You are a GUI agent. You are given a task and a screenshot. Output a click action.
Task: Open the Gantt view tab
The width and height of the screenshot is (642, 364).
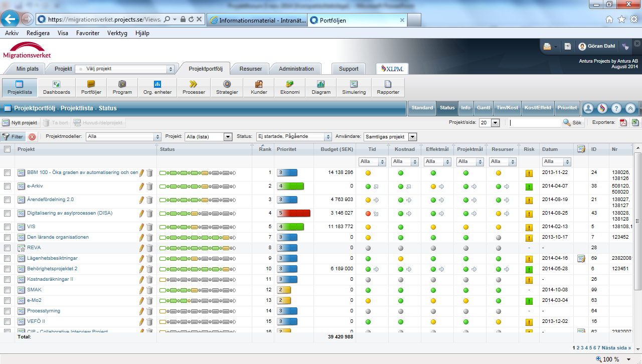click(x=484, y=108)
